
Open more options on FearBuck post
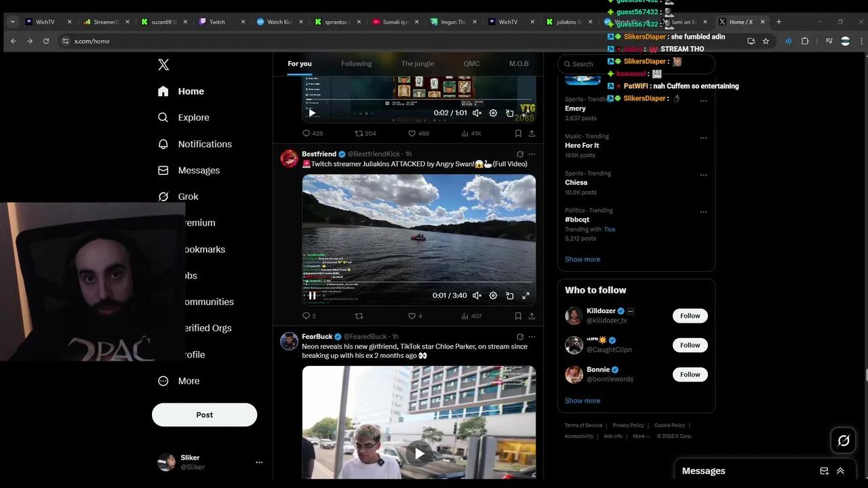point(532,337)
